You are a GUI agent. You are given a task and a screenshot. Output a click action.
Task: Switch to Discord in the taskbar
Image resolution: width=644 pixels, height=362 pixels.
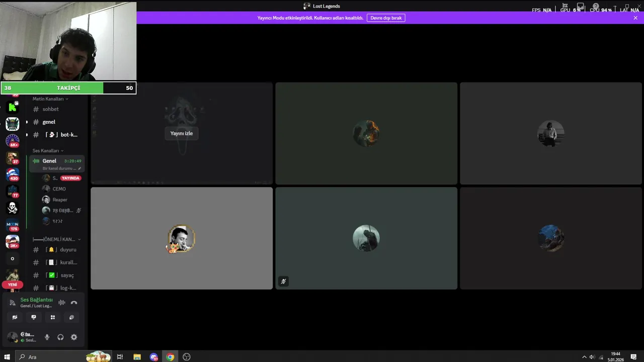tap(153, 357)
